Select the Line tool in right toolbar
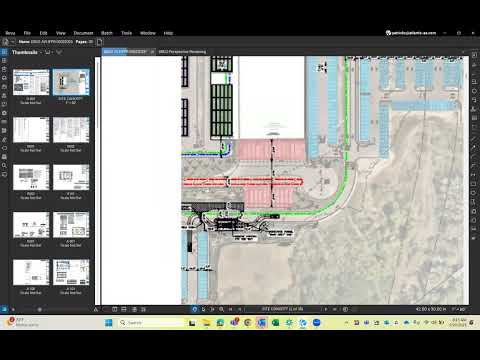Screen dimensions: 480x360 (x=474, y=138)
